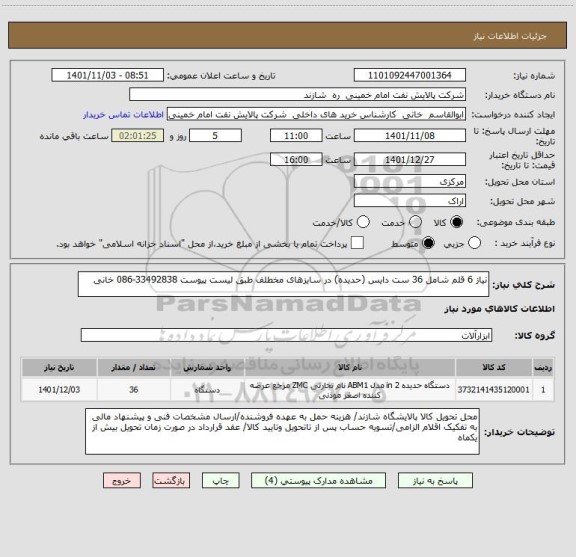This screenshot has width=576, height=557.
Task: Select the متوسط purchase type radio
Action: point(428,243)
